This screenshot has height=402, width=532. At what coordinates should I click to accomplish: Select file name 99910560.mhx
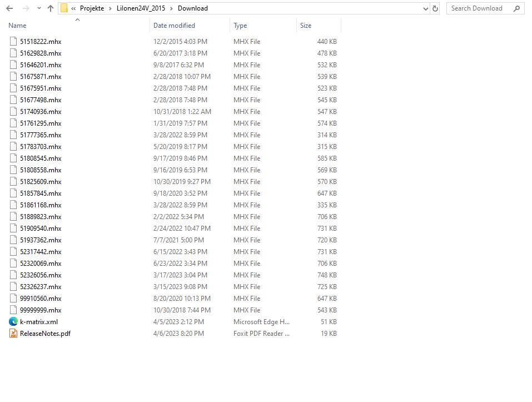click(41, 298)
